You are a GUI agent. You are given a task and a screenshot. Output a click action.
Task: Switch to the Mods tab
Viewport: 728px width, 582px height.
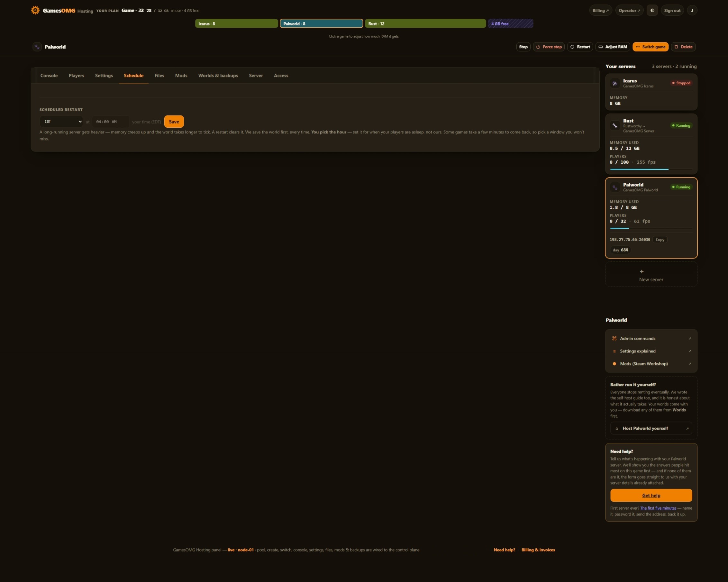[181, 76]
